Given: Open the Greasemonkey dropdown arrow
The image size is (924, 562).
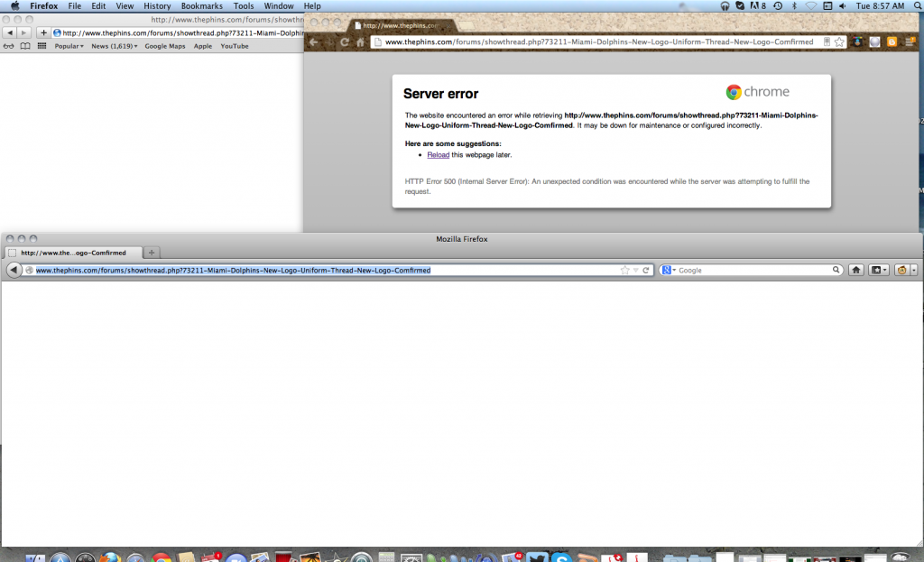Looking at the screenshot, I should click(913, 270).
